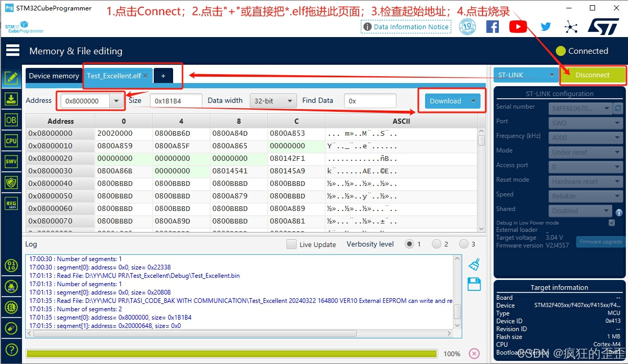Click the EL external loader icon in sidebar
The width and height of the screenshot is (628, 364).
(11, 307)
